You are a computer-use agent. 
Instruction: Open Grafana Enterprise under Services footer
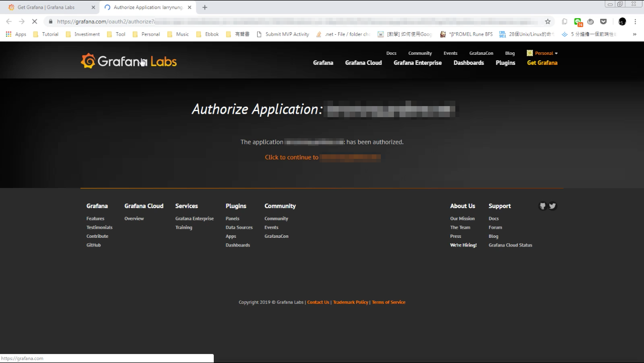[195, 219]
